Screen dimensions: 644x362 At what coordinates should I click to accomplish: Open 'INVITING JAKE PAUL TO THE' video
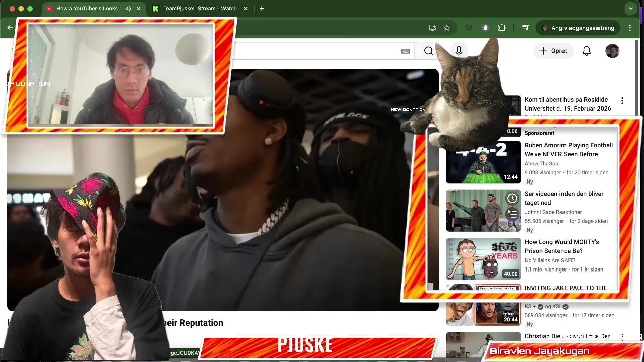click(x=566, y=288)
